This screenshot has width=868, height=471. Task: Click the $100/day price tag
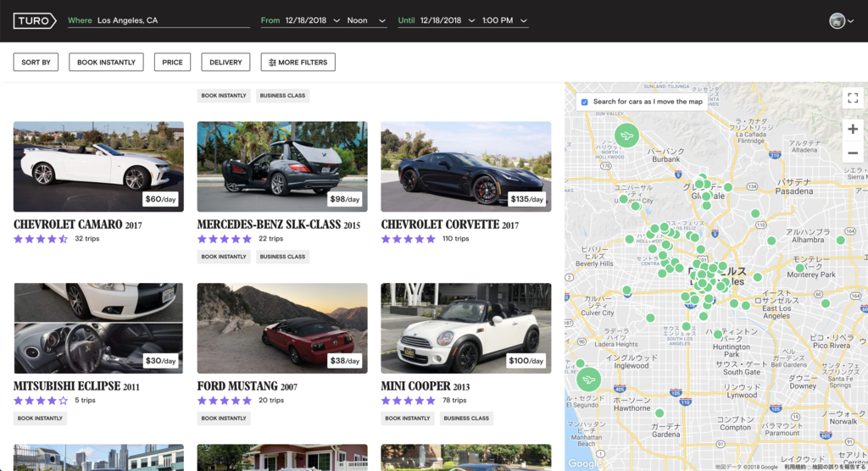point(526,361)
